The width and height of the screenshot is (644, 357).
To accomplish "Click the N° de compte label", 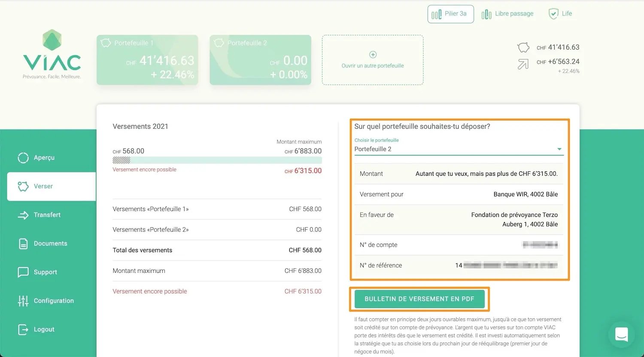I will (378, 245).
